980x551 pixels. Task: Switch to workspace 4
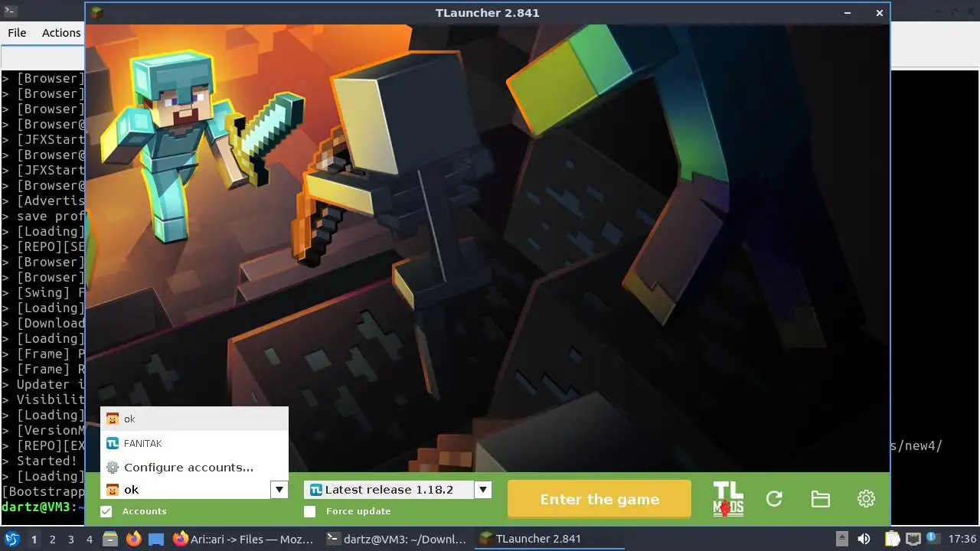(x=90, y=539)
